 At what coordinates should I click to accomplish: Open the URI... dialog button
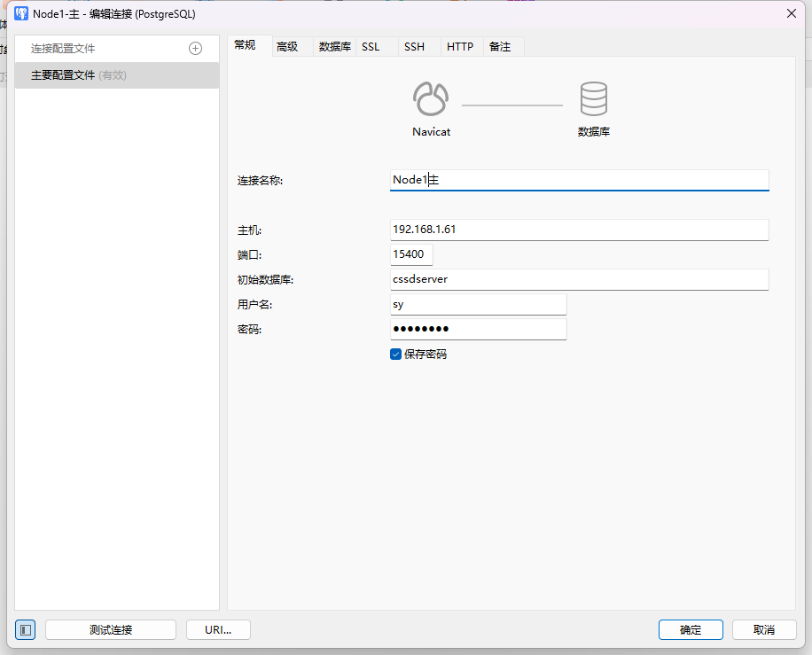(218, 629)
